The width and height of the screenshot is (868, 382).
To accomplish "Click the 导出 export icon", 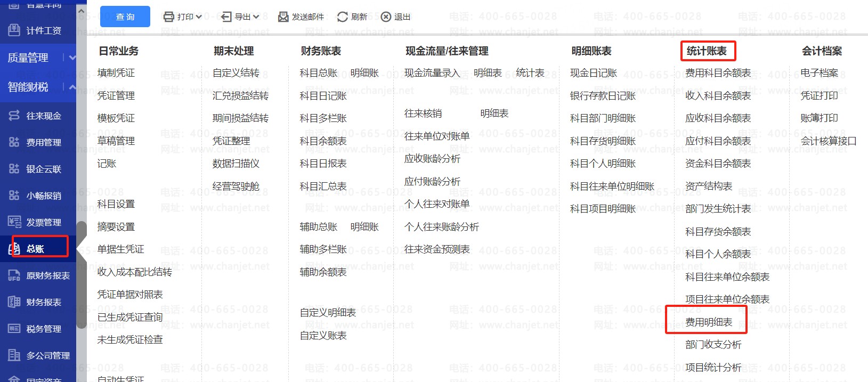I will (226, 17).
